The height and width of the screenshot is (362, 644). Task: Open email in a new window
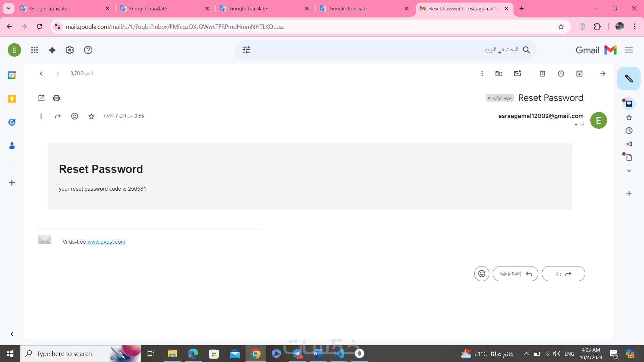[x=41, y=98]
